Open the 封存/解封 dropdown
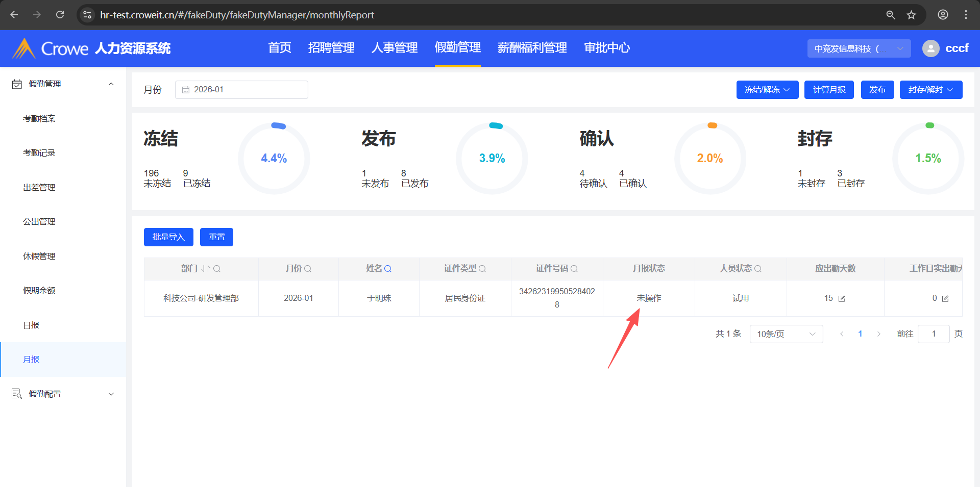 click(930, 90)
